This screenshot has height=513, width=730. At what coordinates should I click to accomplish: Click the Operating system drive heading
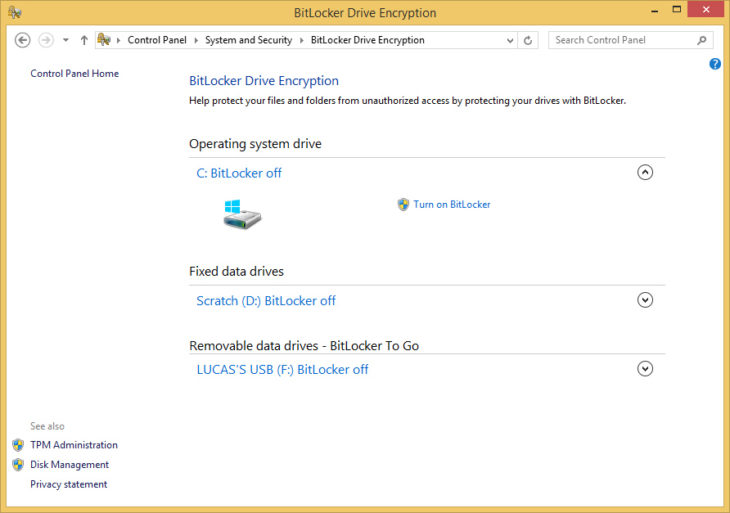point(255,144)
